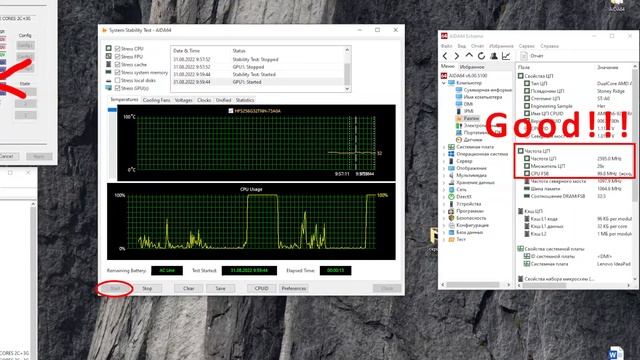This screenshot has width=640, height=360.
Task: Expand the Хранение данных tree node
Action: tap(444, 182)
